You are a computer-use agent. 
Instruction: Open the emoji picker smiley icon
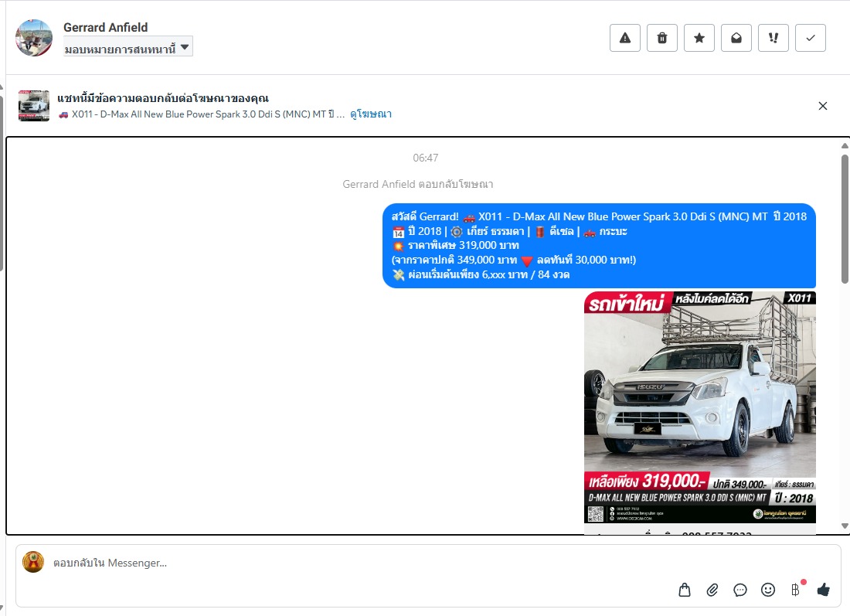tap(767, 590)
